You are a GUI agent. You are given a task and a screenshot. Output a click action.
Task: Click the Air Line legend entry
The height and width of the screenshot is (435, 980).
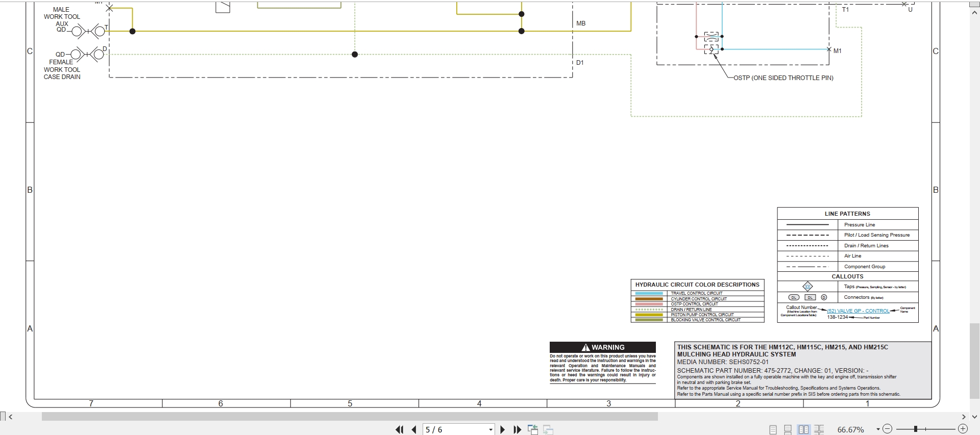coord(852,256)
